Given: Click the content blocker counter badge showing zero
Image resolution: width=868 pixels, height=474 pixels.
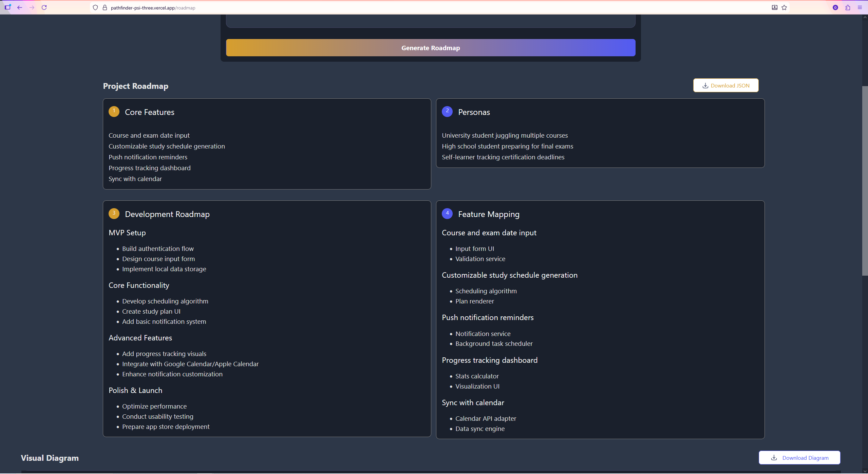Looking at the screenshot, I should [x=835, y=7].
